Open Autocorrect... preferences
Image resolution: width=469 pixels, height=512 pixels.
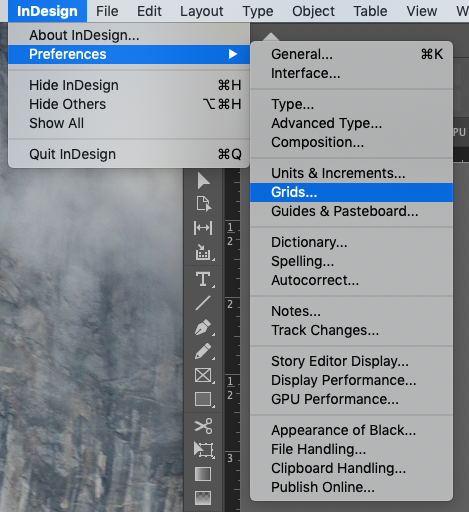tap(351, 280)
